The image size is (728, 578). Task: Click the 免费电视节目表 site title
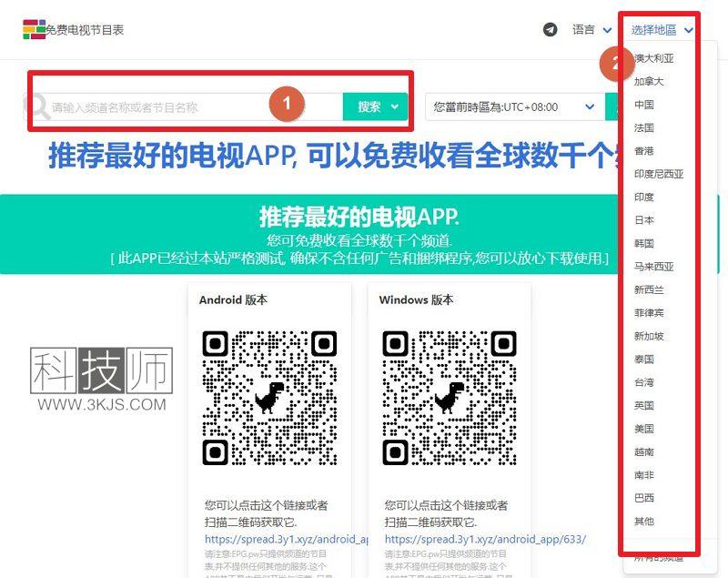pyautogui.click(x=85, y=30)
